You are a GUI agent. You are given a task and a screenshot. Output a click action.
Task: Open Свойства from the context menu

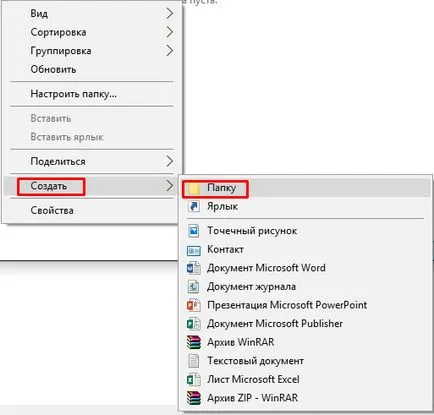(x=92, y=210)
